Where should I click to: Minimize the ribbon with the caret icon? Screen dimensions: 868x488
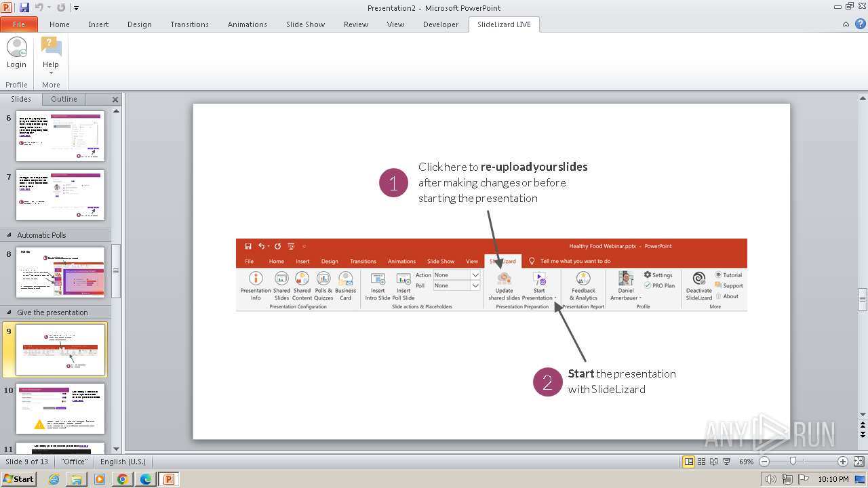coord(846,24)
